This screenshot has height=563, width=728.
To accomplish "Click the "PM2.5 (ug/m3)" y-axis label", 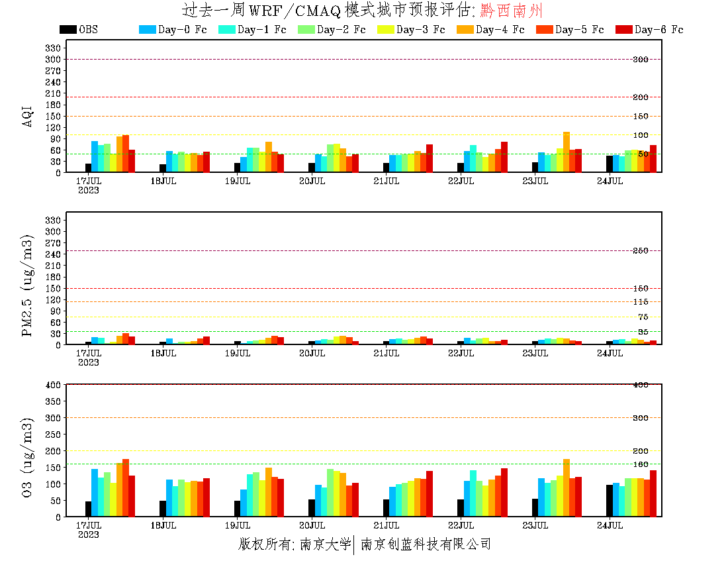I will [27, 285].
